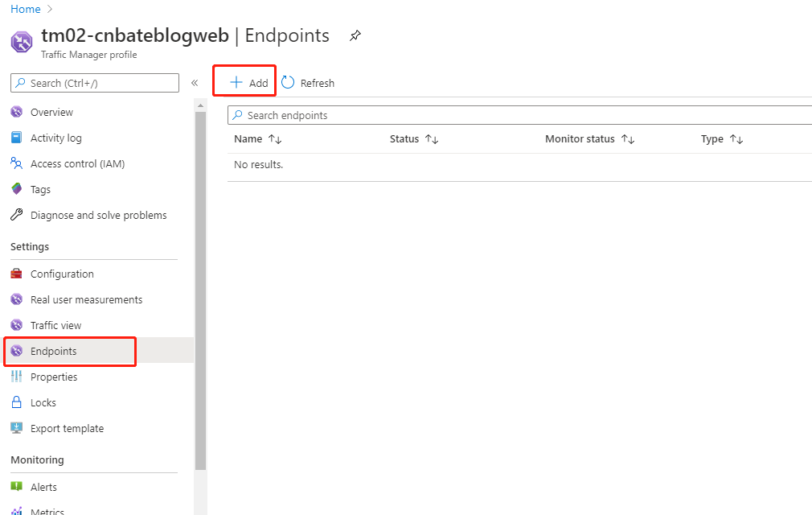Screen dimensions: 812x515
Task: Click the Tags label icon
Action: pyautogui.click(x=17, y=188)
